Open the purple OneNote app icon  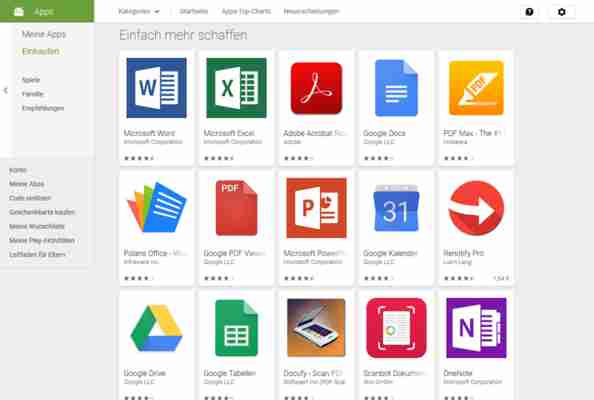click(x=476, y=328)
